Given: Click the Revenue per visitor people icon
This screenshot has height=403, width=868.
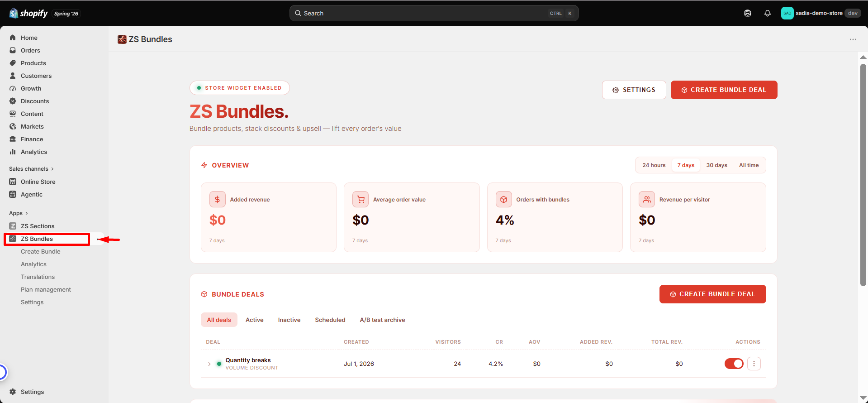Looking at the screenshot, I should pos(647,199).
